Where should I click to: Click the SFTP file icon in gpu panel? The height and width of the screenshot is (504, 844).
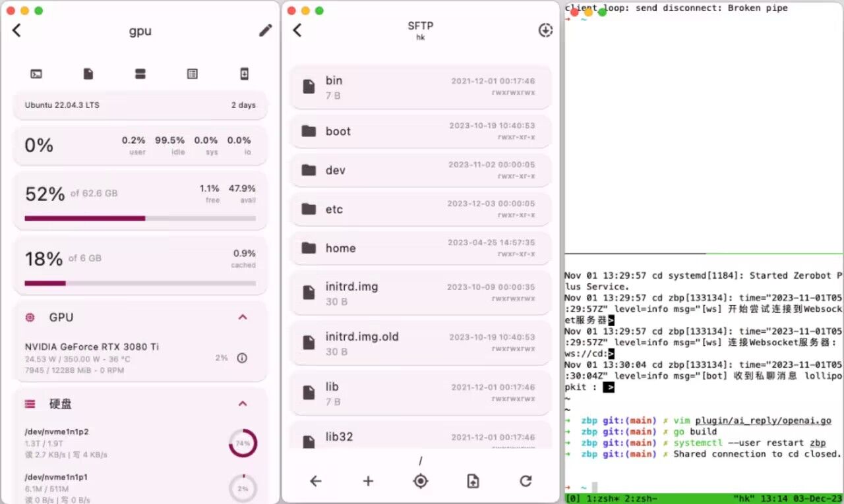(88, 74)
